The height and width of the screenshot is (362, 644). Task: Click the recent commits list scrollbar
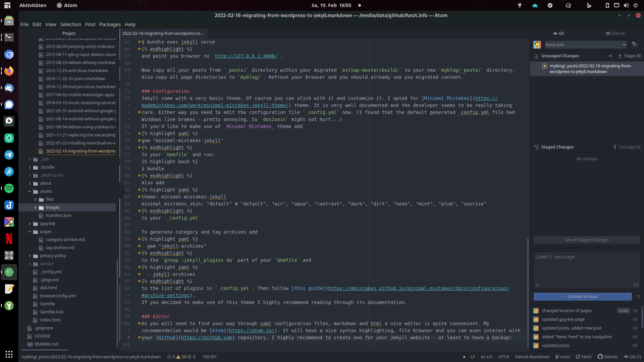click(642, 317)
